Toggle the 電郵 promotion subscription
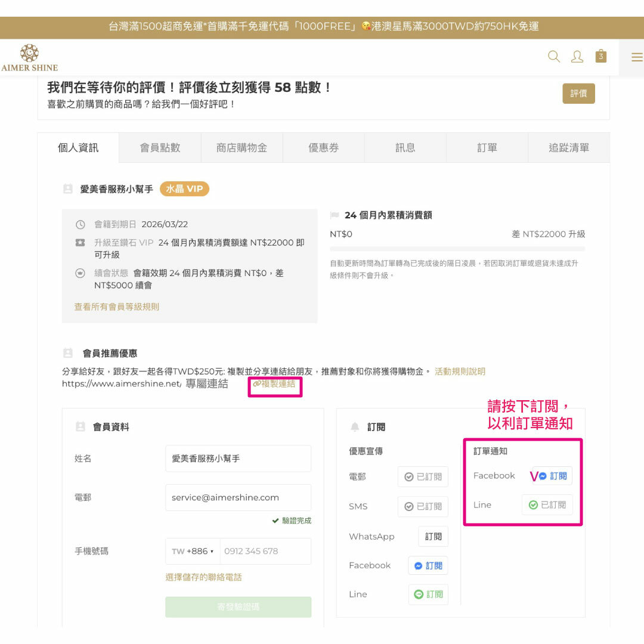This screenshot has height=644, width=644. pos(423,476)
